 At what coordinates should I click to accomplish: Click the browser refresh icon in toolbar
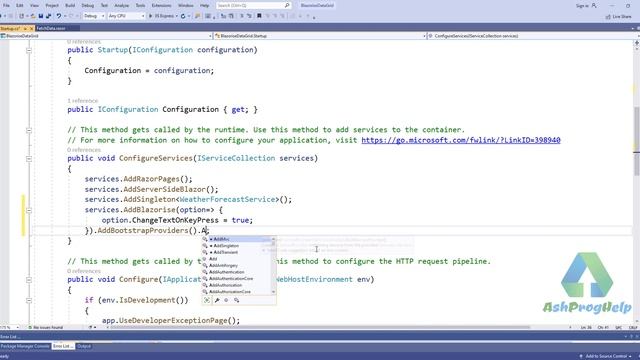click(x=183, y=16)
